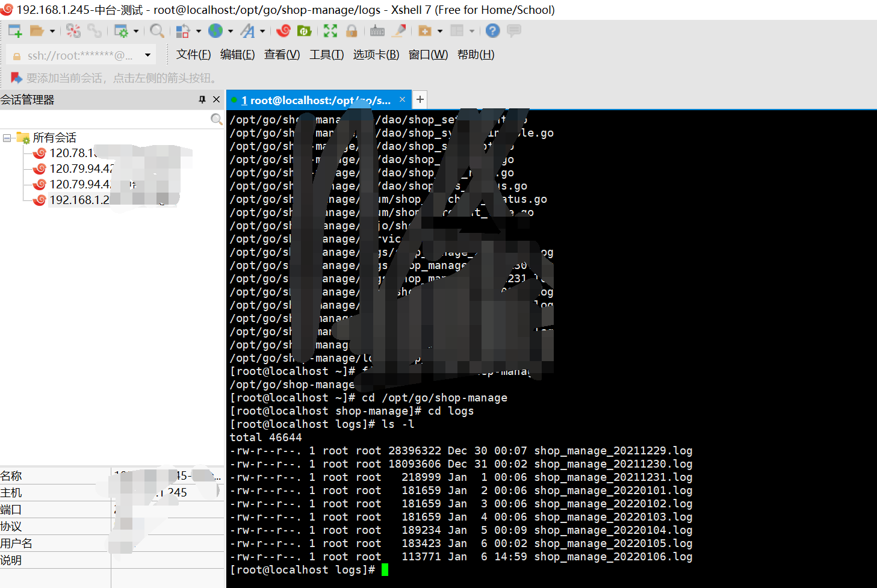Click the highlight marker icon
This screenshot has height=588, width=877.
pos(398,31)
